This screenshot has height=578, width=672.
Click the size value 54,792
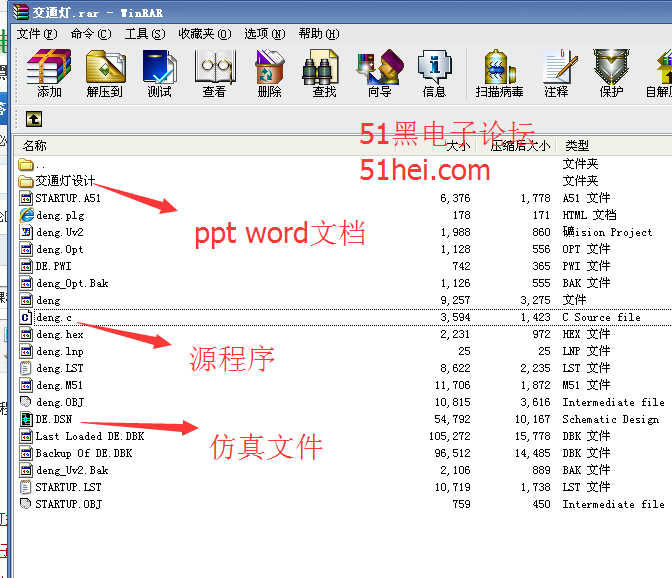(452, 419)
